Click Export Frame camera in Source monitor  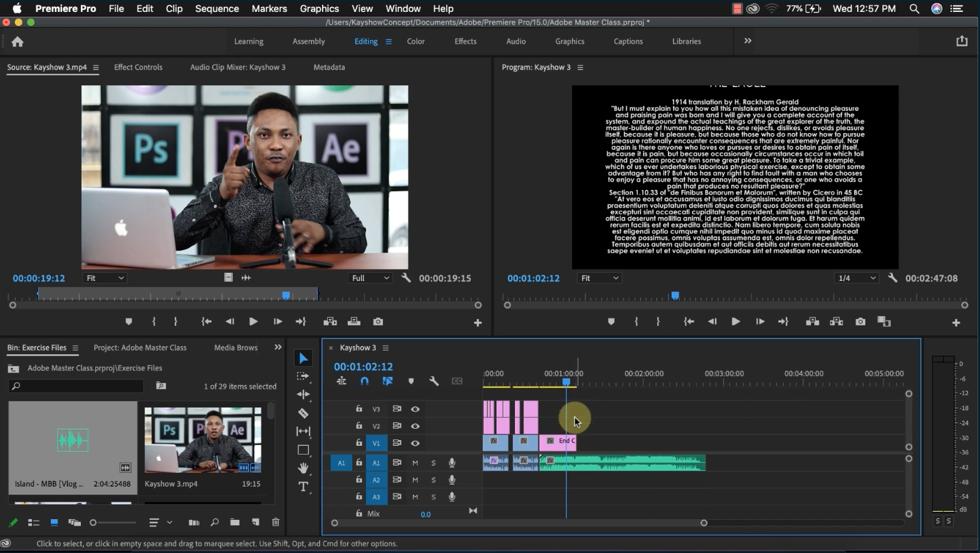click(378, 322)
